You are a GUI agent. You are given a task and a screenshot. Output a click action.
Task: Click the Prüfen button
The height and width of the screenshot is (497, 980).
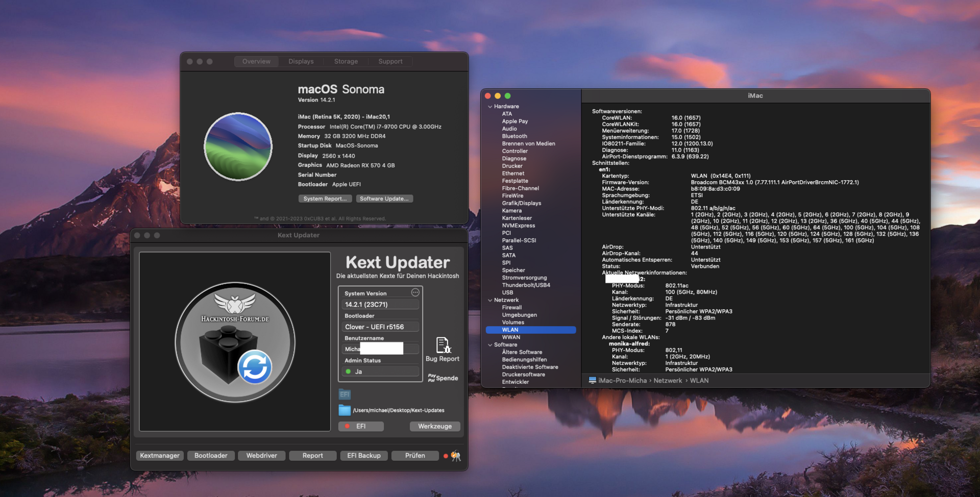pyautogui.click(x=415, y=456)
